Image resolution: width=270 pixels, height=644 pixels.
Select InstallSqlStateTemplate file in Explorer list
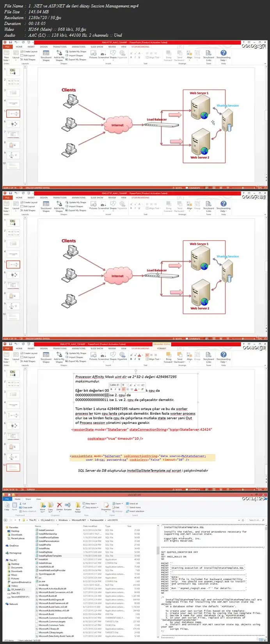point(50,556)
